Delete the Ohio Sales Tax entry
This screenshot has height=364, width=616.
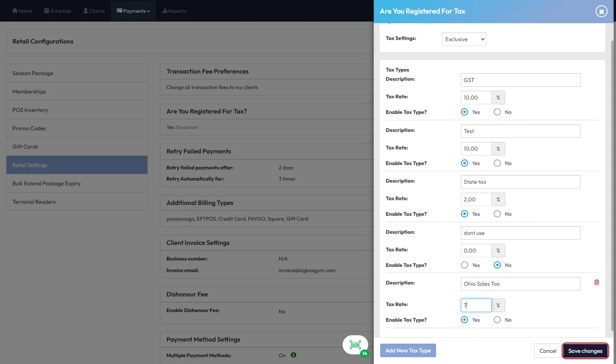tap(596, 282)
